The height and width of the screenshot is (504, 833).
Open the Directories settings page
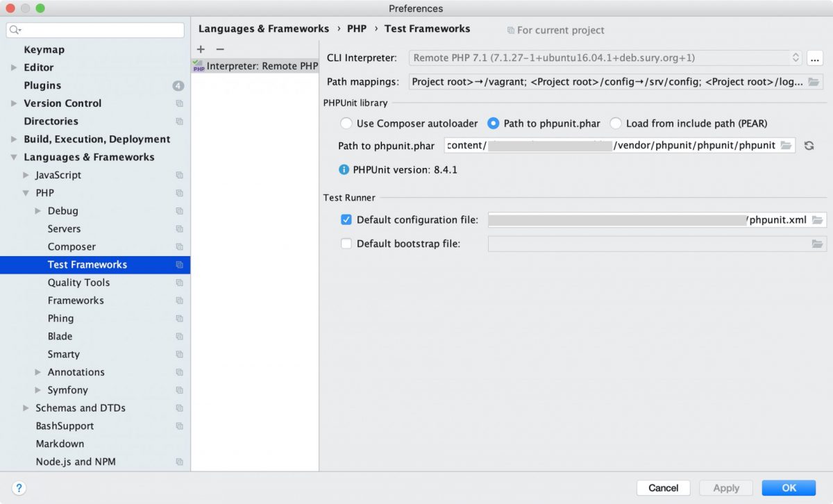click(x=51, y=121)
